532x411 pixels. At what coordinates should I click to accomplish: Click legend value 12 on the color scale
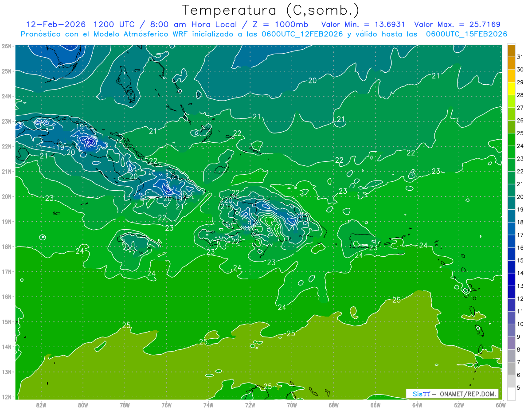pos(520,298)
